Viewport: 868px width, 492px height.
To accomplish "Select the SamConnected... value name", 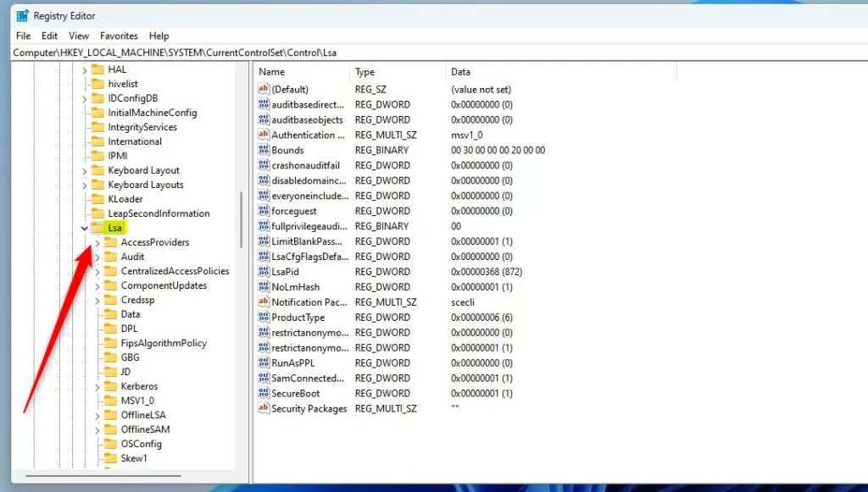I will (308, 379).
